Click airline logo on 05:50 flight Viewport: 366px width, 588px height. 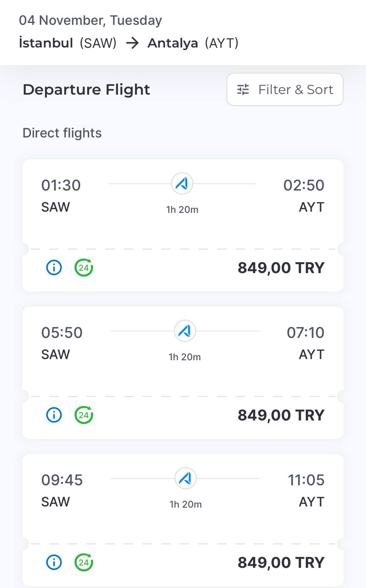click(185, 331)
